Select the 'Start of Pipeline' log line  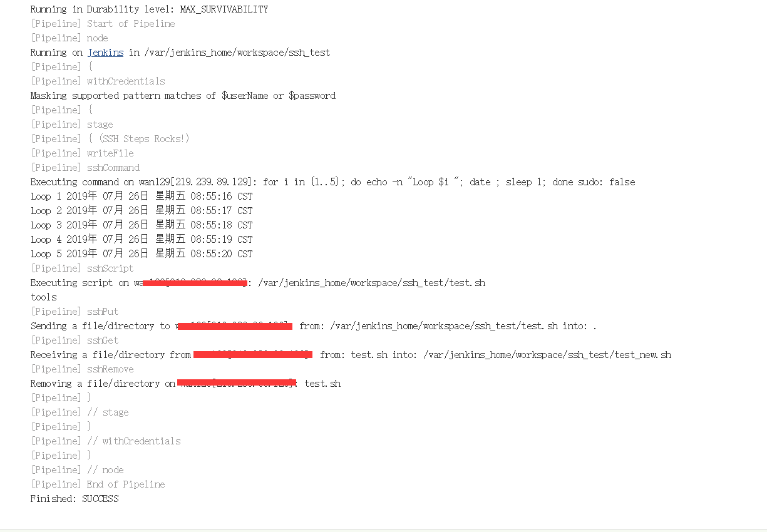click(x=103, y=24)
